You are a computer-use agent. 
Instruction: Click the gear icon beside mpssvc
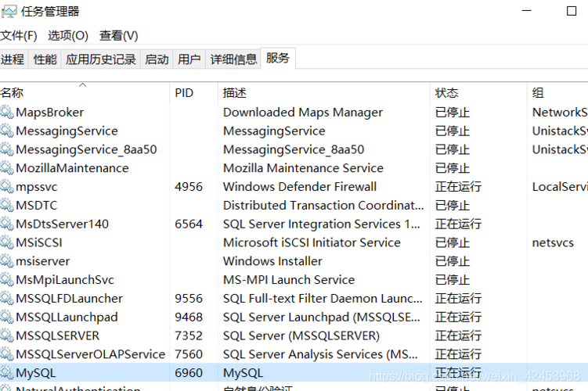[x=7, y=187]
